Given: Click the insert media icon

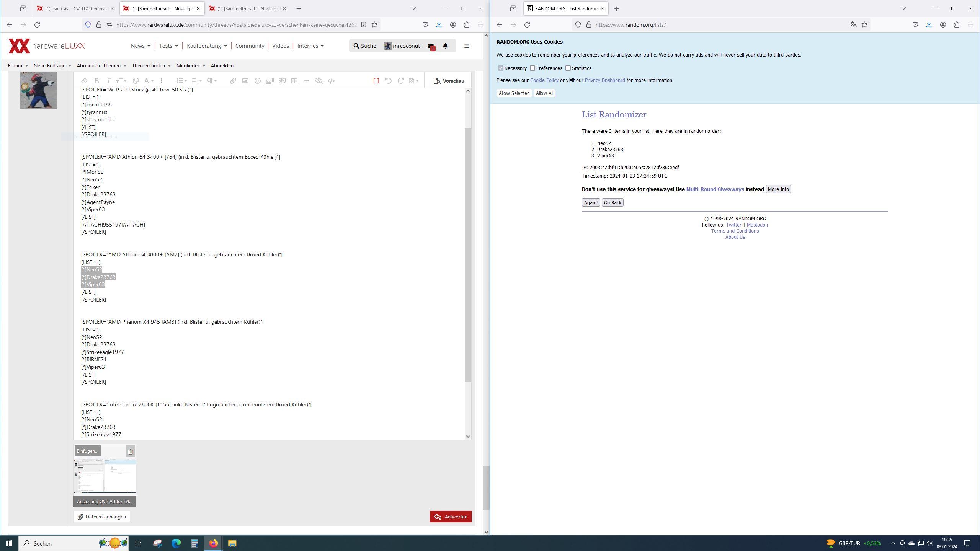Looking at the screenshot, I should [270, 81].
